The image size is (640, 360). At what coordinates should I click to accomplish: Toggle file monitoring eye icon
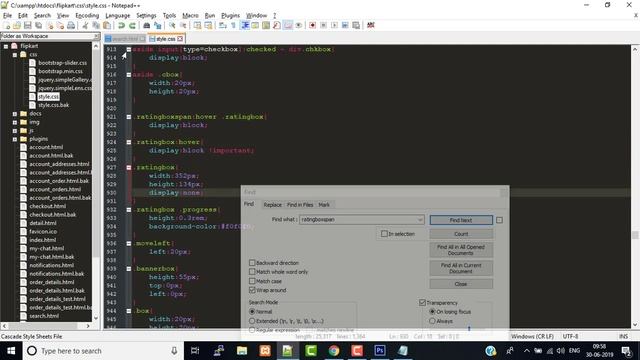point(299,25)
